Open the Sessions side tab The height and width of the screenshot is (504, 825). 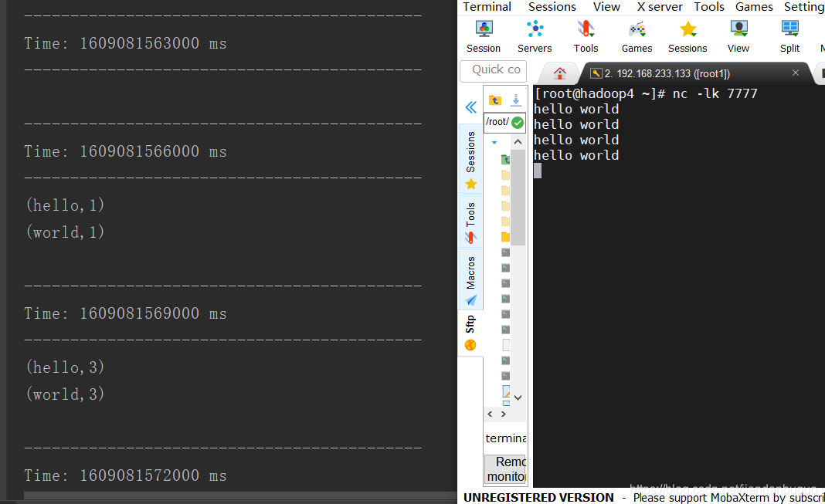pos(471,159)
